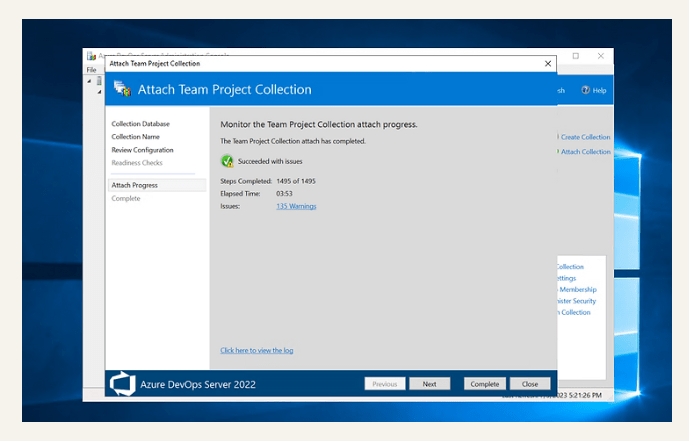The width and height of the screenshot is (689, 441).
Task: Click the server tree node icon
Action: pyautogui.click(x=99, y=81)
